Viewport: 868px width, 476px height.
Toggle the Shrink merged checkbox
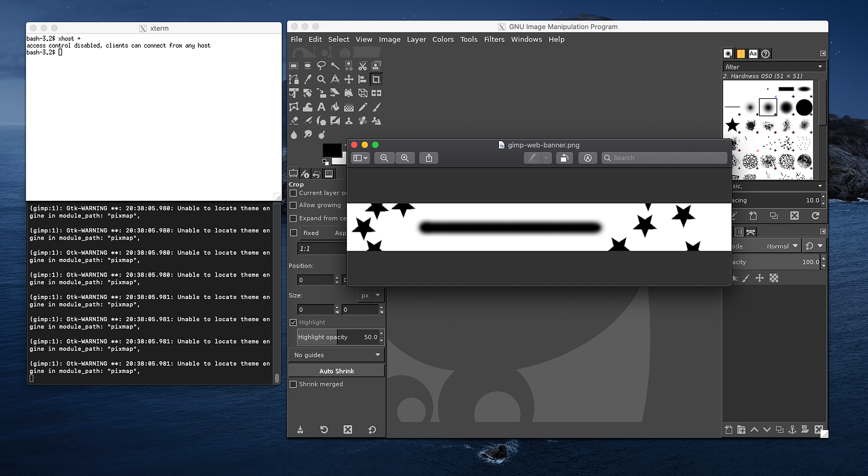point(293,384)
